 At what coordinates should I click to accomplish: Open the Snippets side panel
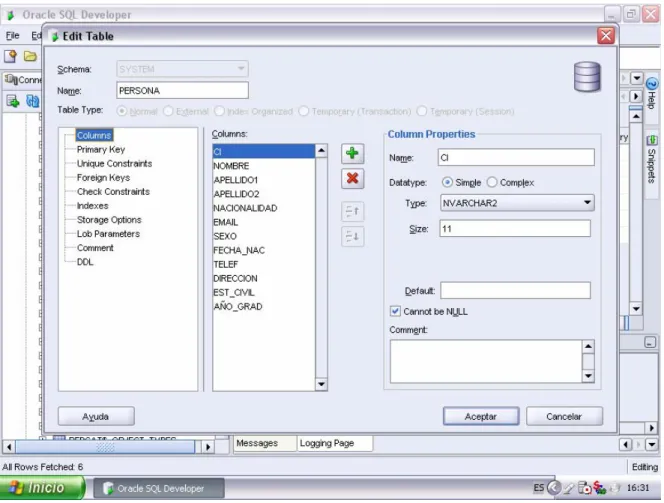pos(652,160)
